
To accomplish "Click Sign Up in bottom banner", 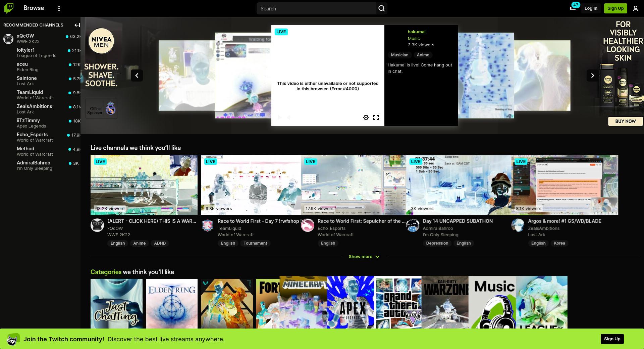I will coord(612,339).
